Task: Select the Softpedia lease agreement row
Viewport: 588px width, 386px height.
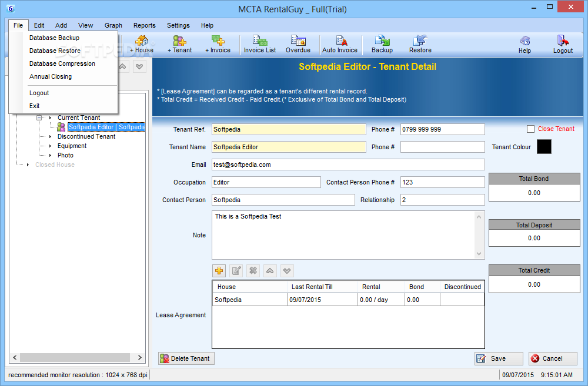Action: [348, 300]
